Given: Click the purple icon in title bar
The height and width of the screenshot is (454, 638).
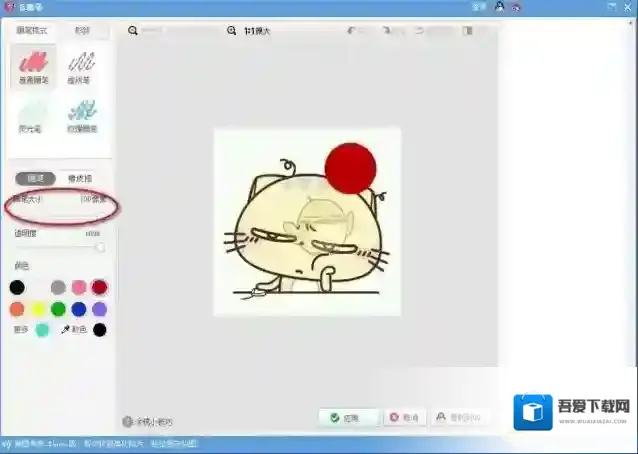Looking at the screenshot, I should (516, 7).
